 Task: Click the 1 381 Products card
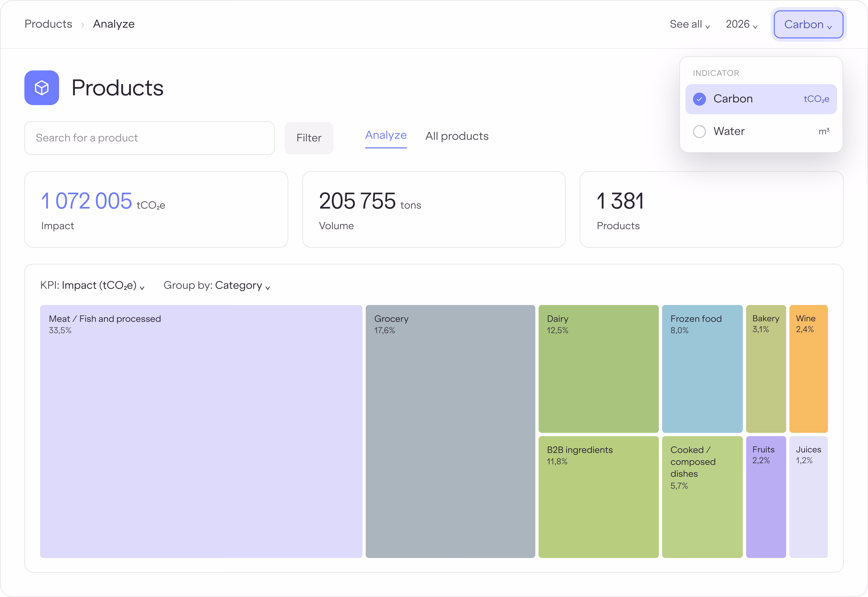click(712, 210)
